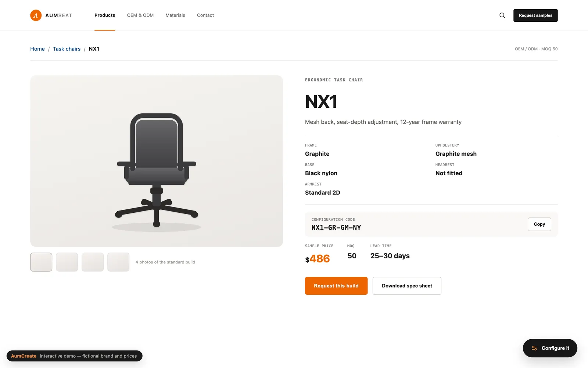
Task: Click the AUMSEAT brand wordmark
Action: 59,15
